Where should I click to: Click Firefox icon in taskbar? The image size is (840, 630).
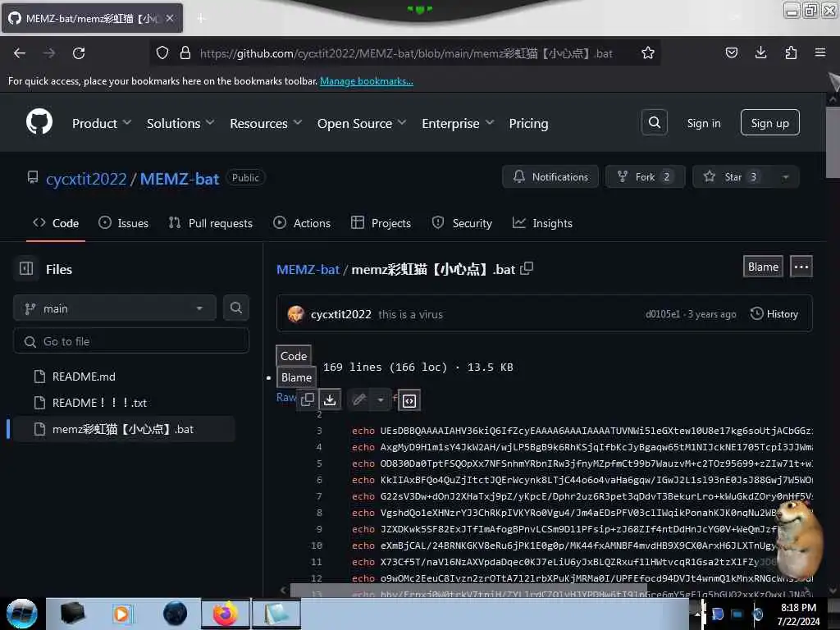226,614
